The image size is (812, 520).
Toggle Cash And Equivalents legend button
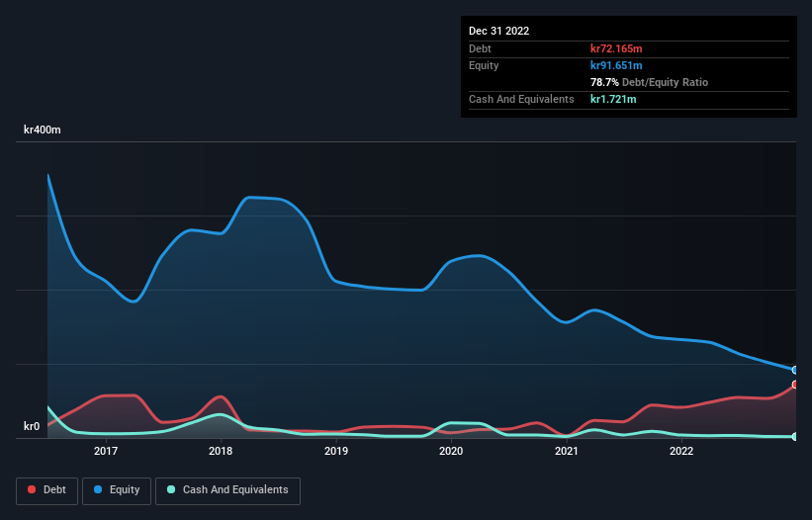[227, 490]
